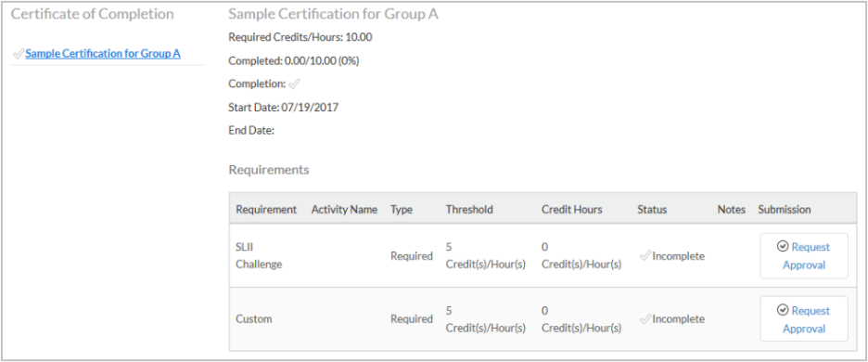Viewport: 868px width, 362px height.
Task: Click Start Date: 07/19/2017 text
Action: [284, 108]
